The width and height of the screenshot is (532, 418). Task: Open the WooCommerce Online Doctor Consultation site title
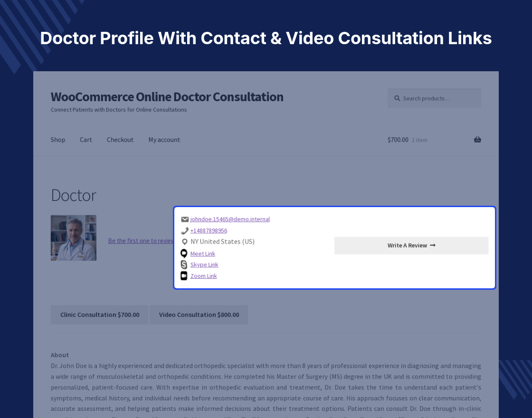[167, 97]
